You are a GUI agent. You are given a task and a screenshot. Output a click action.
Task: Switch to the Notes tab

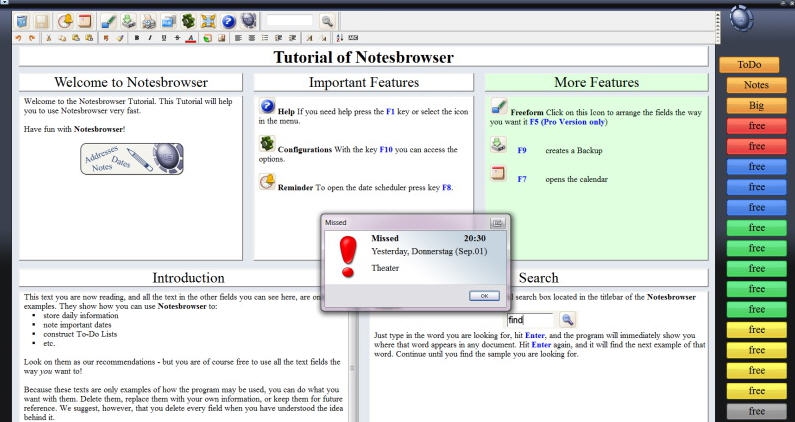click(756, 85)
